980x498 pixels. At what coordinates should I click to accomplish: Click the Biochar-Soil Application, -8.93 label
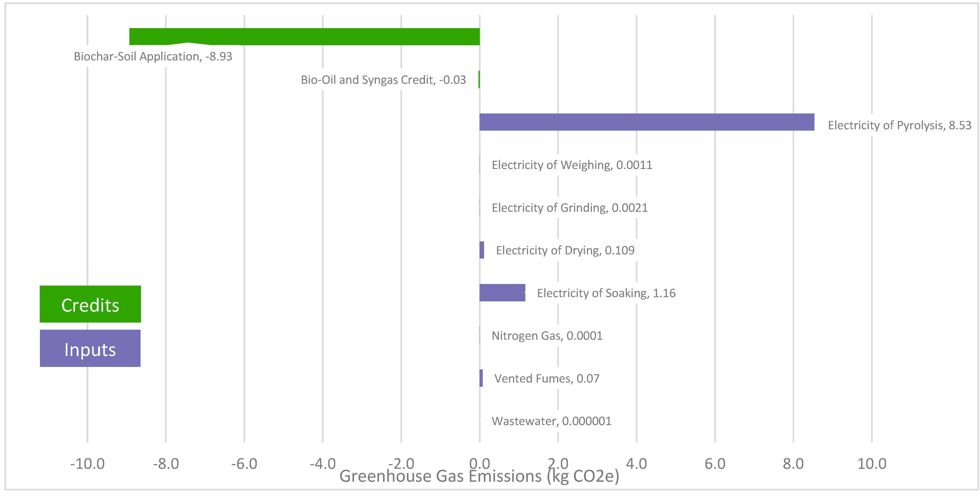point(153,57)
